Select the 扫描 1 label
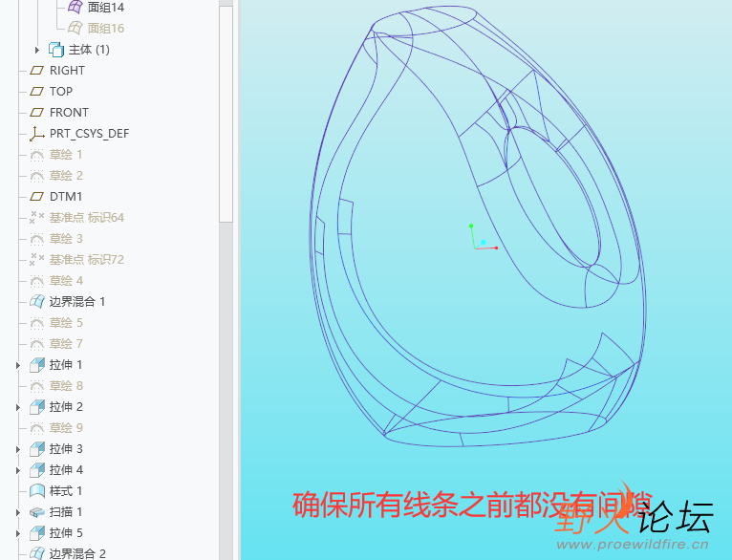The width and height of the screenshot is (732, 560). point(66,512)
